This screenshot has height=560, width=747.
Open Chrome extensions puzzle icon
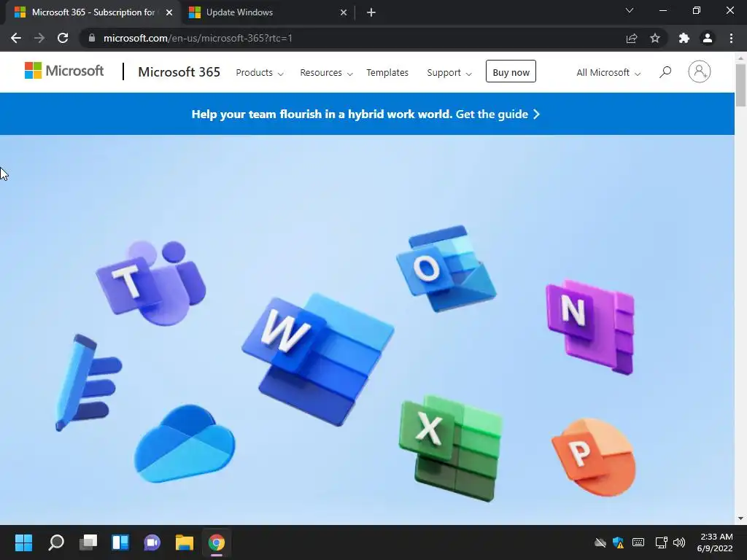point(684,38)
